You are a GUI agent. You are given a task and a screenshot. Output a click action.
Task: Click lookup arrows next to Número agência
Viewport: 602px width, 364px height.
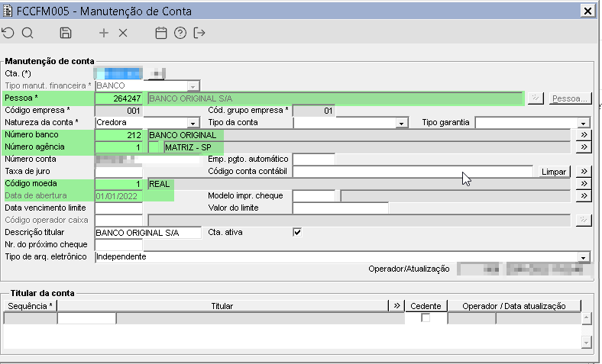[x=584, y=147]
